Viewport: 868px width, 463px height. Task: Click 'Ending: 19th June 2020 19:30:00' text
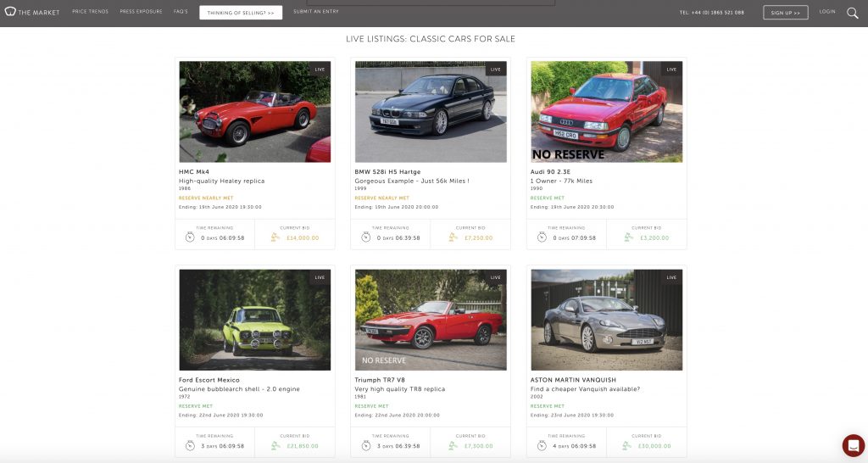click(220, 207)
